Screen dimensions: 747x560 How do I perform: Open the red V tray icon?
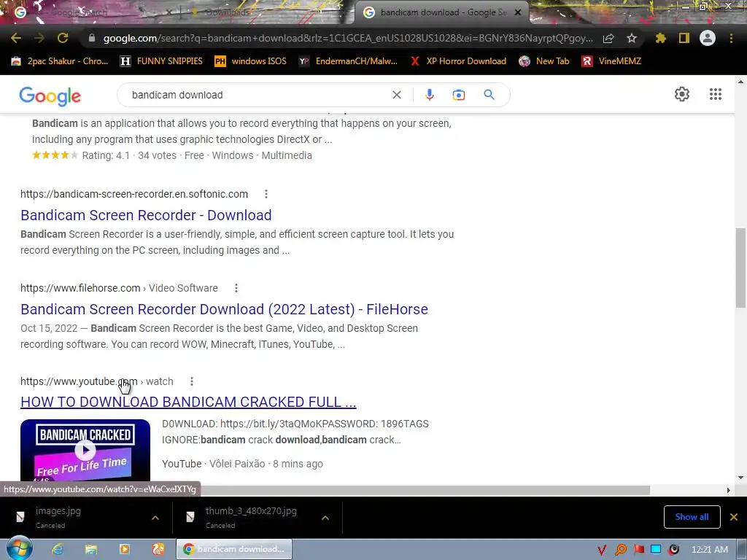tap(602, 550)
